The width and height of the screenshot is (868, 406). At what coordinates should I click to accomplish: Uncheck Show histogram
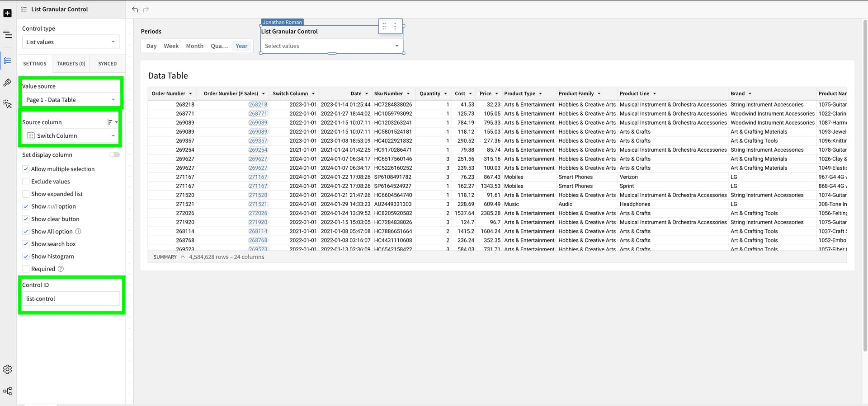26,257
